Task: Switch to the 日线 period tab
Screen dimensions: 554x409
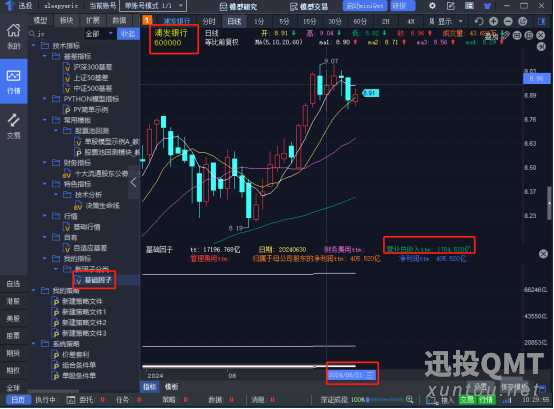Action: point(234,22)
